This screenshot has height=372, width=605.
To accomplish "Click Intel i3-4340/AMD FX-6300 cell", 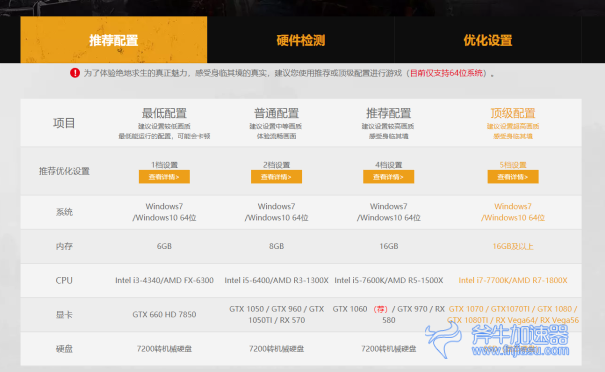I will click(164, 281).
